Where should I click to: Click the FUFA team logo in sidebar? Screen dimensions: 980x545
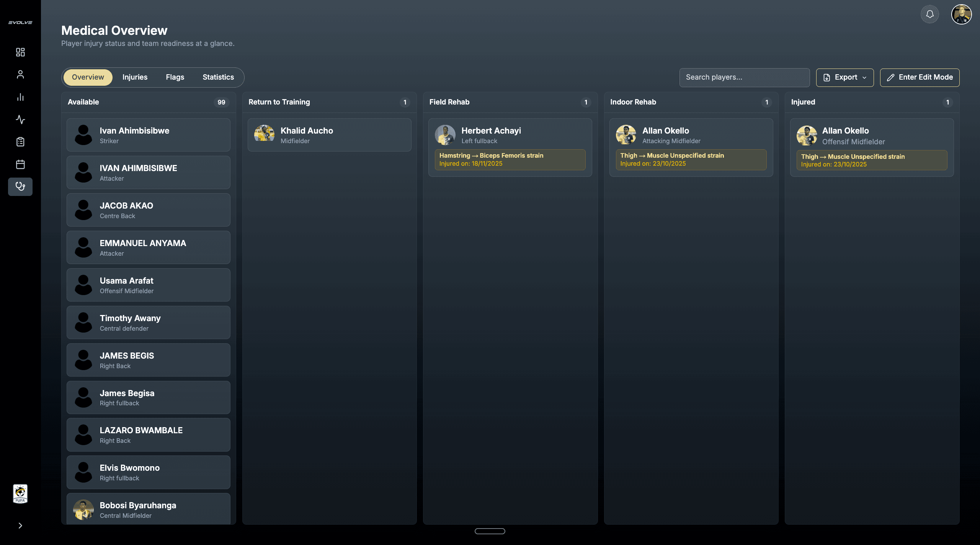20,494
